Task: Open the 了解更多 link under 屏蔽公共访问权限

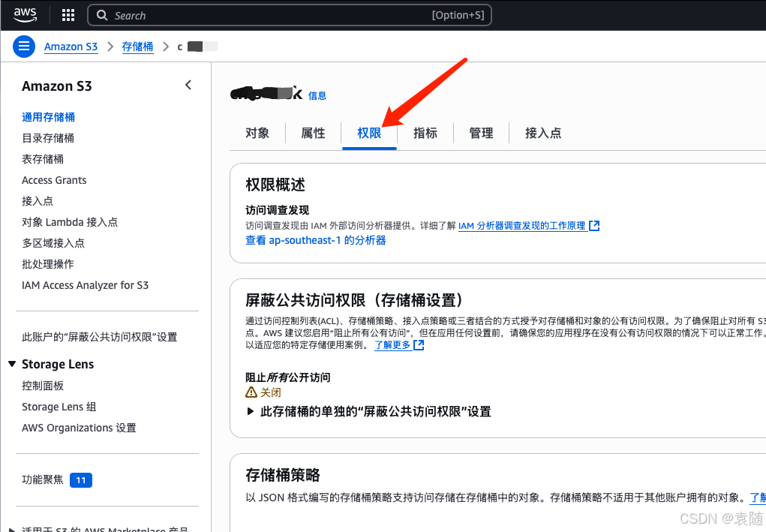Action: (392, 345)
